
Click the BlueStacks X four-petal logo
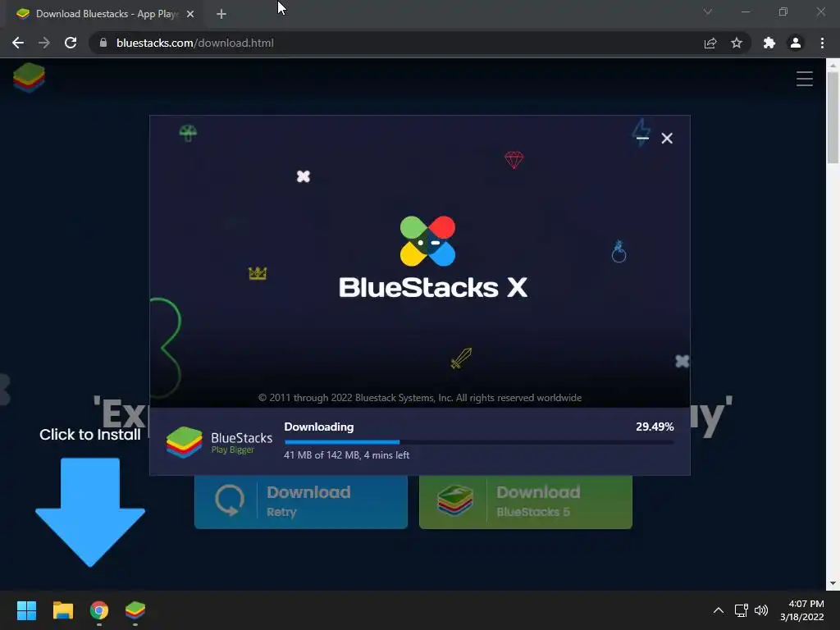427,241
